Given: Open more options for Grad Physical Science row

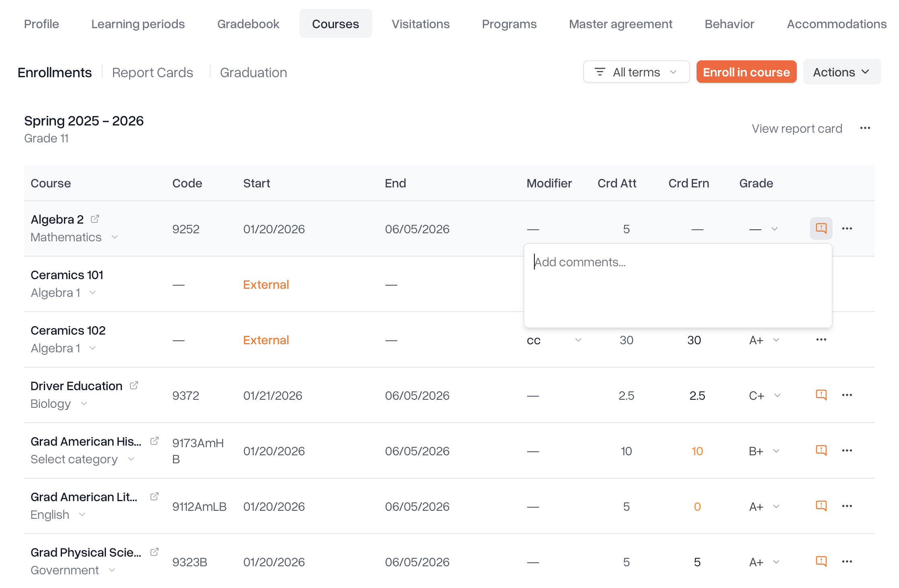Looking at the screenshot, I should (x=847, y=561).
